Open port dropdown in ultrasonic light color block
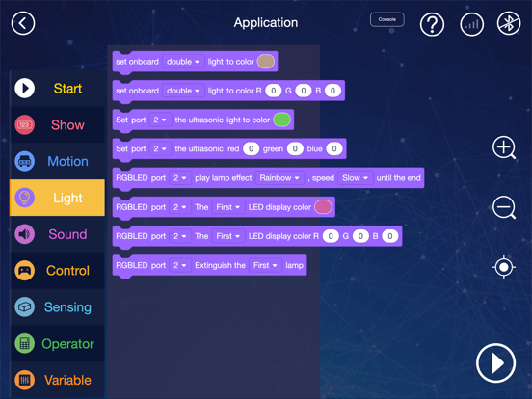The height and width of the screenshot is (399, 532). 160,120
